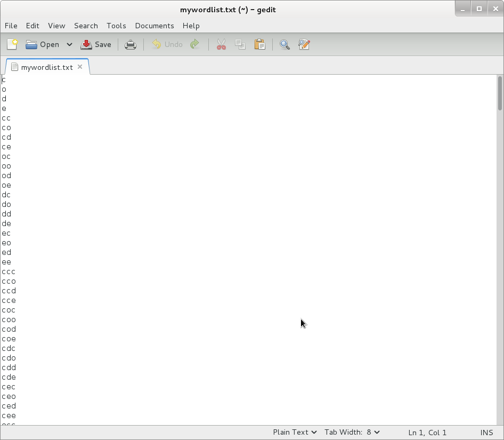
Task: Open the Plain Text language dropdown
Action: pyautogui.click(x=295, y=432)
